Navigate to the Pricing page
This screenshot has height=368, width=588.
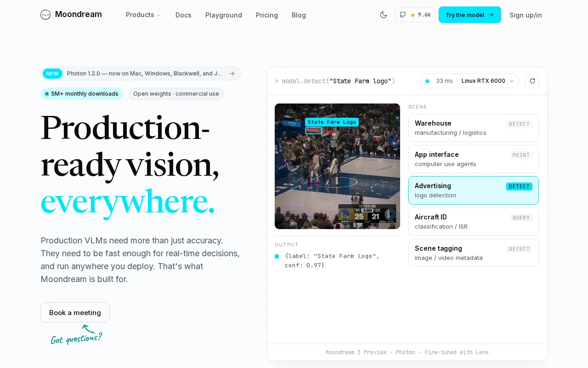pos(267,15)
